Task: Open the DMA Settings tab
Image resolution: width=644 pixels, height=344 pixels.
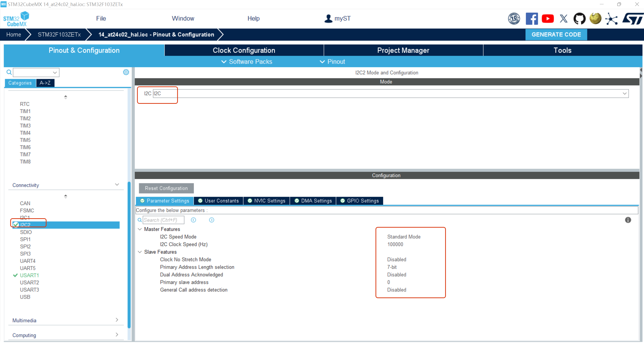Action: [313, 201]
